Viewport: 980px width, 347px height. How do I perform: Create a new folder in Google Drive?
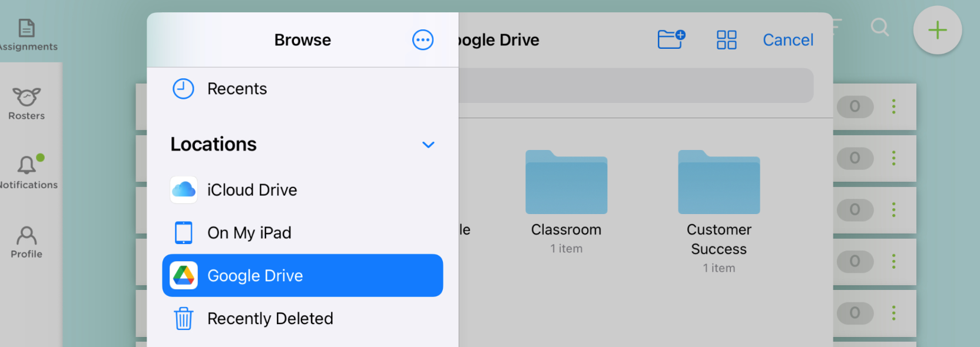[x=671, y=39]
